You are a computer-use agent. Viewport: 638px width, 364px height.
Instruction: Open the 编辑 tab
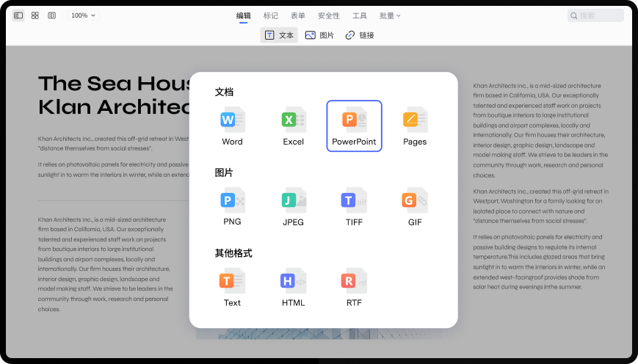(243, 15)
